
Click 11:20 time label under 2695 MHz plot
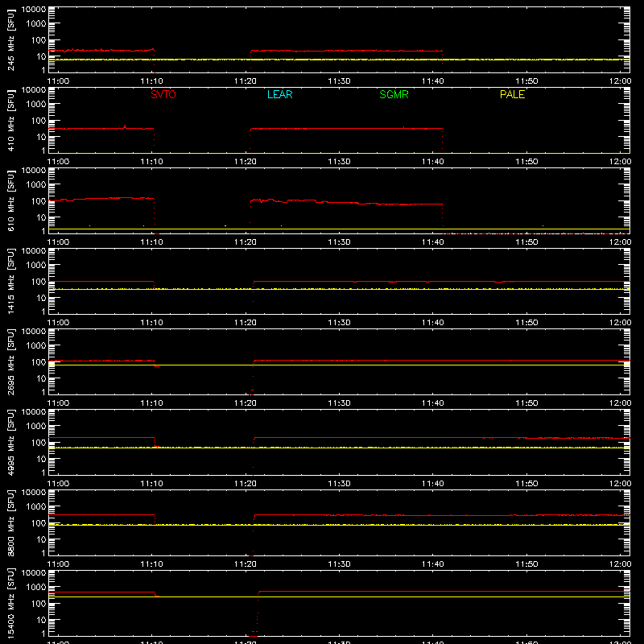246,403
